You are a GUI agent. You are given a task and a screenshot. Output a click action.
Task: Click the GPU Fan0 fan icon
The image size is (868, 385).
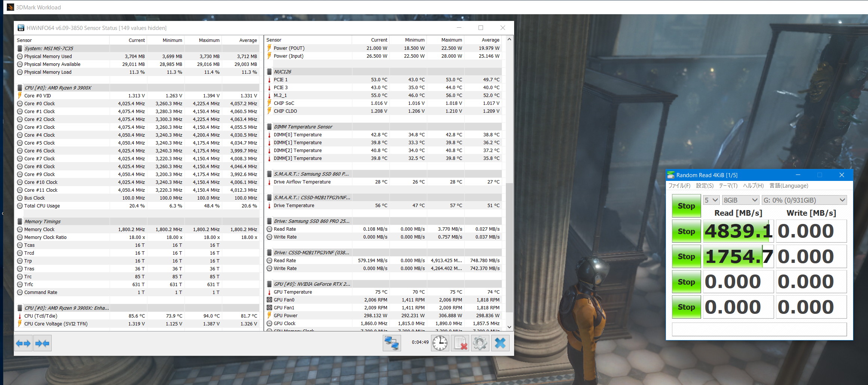click(269, 300)
